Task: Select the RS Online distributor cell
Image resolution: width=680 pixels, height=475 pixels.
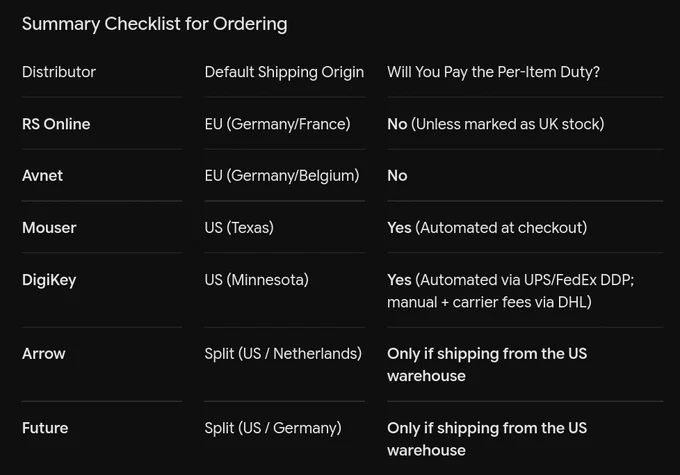Action: (x=56, y=124)
